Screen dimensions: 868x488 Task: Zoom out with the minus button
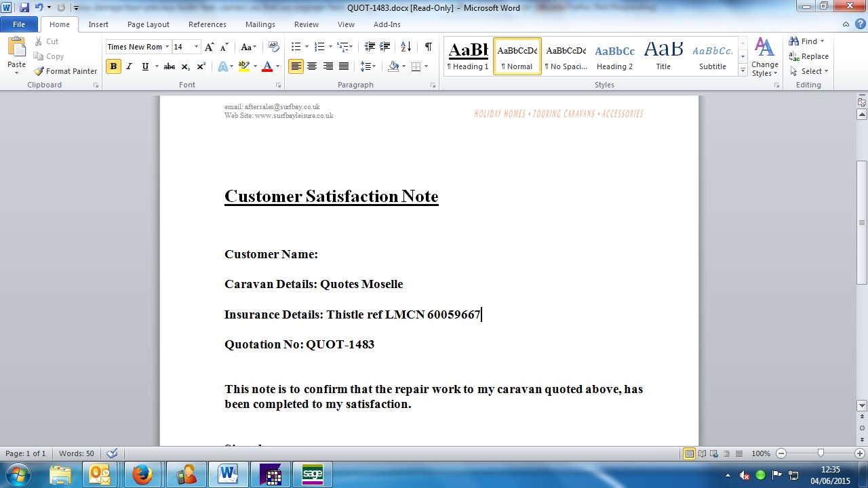click(x=781, y=453)
